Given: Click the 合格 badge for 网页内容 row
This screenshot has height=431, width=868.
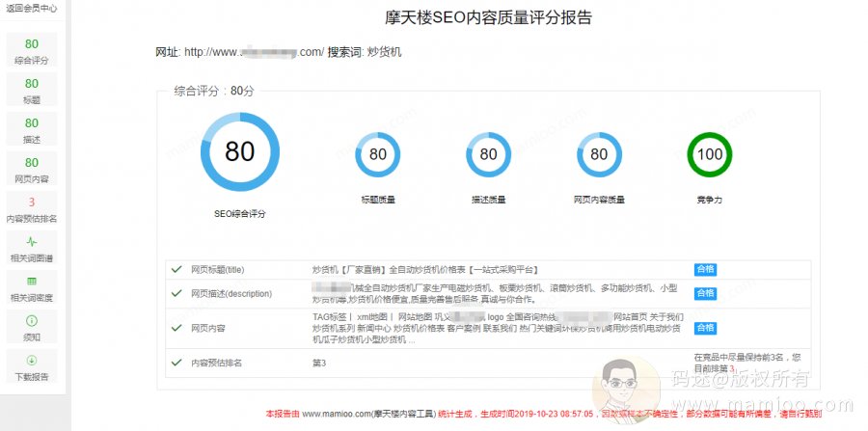Looking at the screenshot, I should 705,328.
